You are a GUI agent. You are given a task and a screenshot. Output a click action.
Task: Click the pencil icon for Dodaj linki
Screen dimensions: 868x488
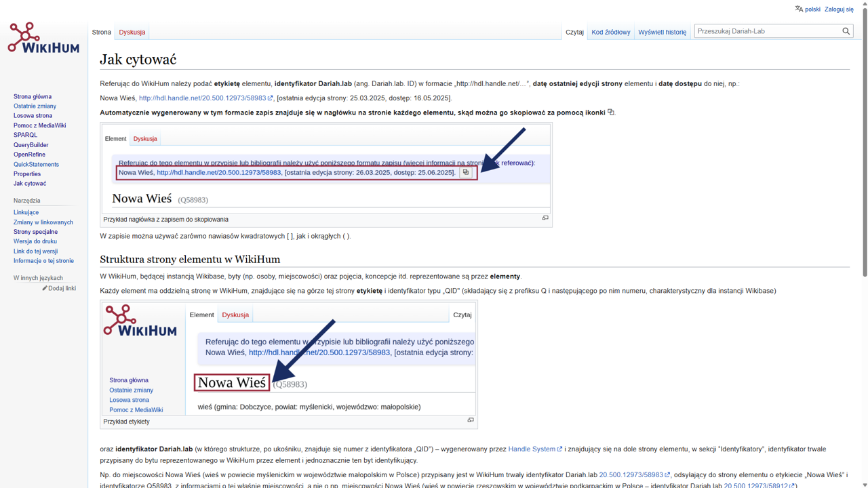[45, 288]
